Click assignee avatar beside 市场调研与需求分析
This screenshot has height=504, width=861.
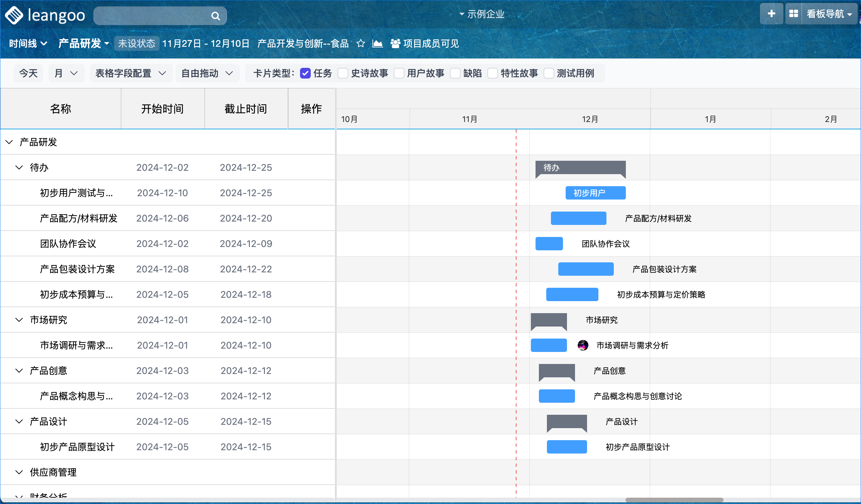click(583, 345)
